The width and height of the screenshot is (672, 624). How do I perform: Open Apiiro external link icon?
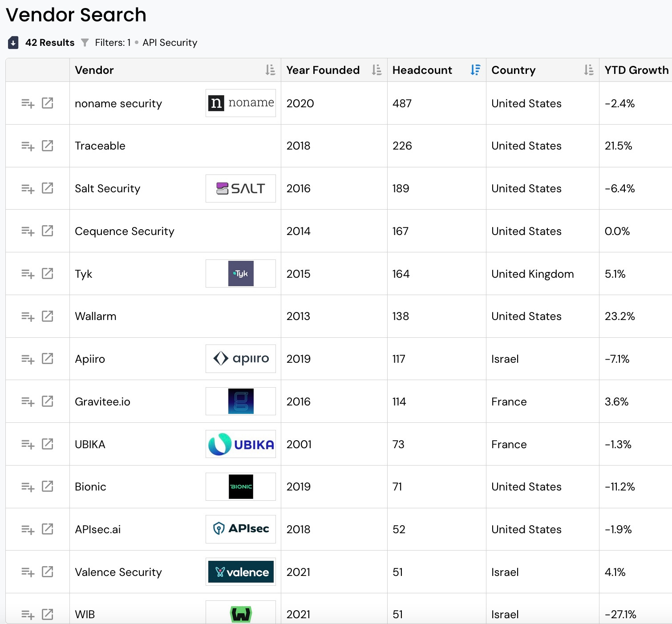click(47, 359)
